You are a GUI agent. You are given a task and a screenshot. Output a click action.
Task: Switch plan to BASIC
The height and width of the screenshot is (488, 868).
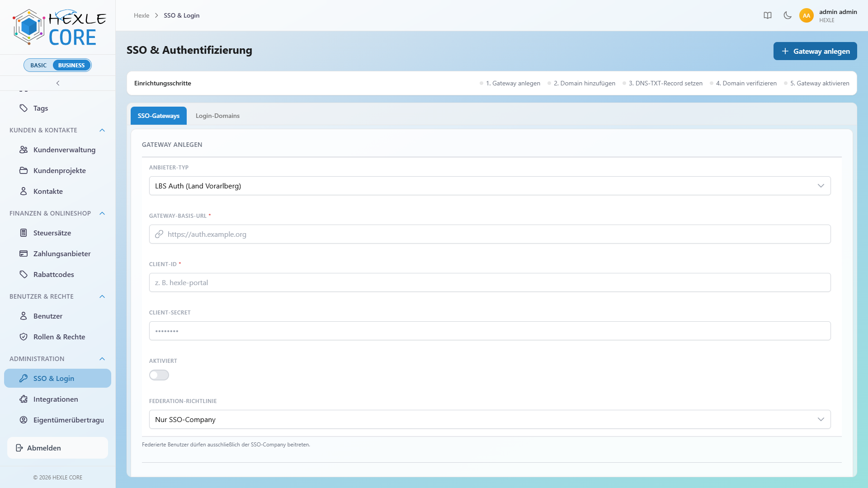pos(38,65)
